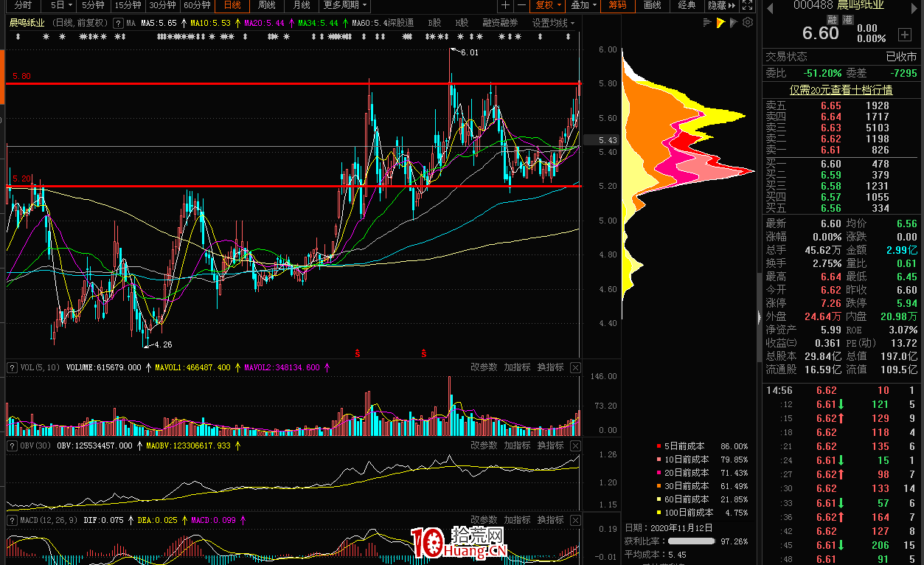Click the second red S marker below the chart
Screen dimensions: 924x565
coord(423,354)
